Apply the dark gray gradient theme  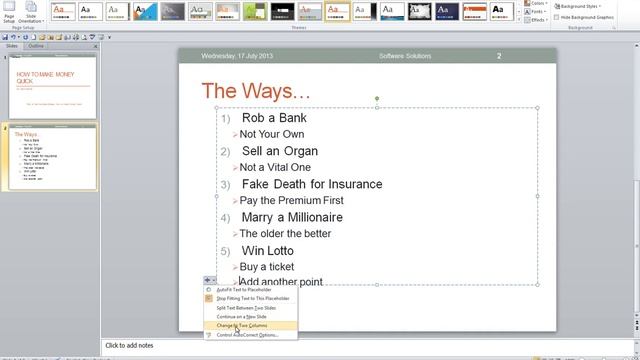pos(173,11)
